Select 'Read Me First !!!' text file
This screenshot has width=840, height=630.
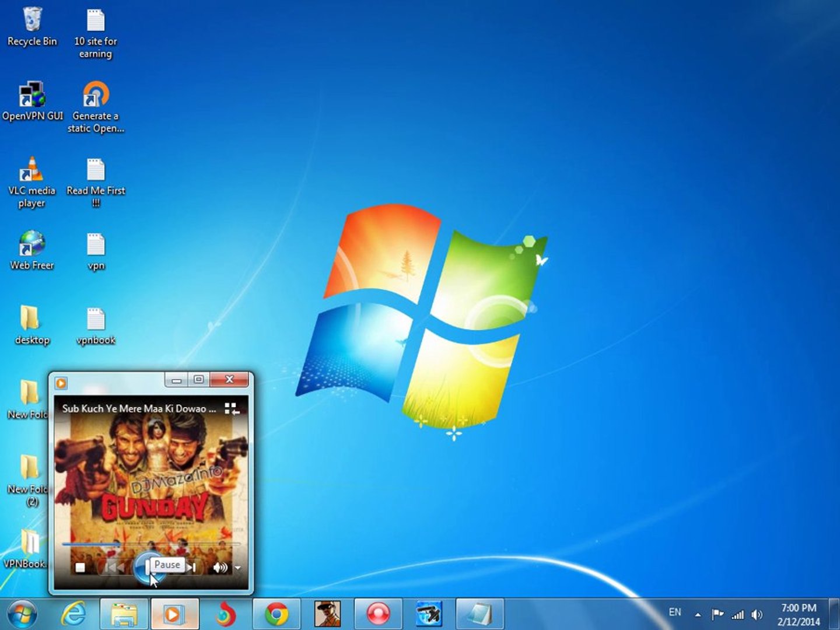click(x=96, y=182)
